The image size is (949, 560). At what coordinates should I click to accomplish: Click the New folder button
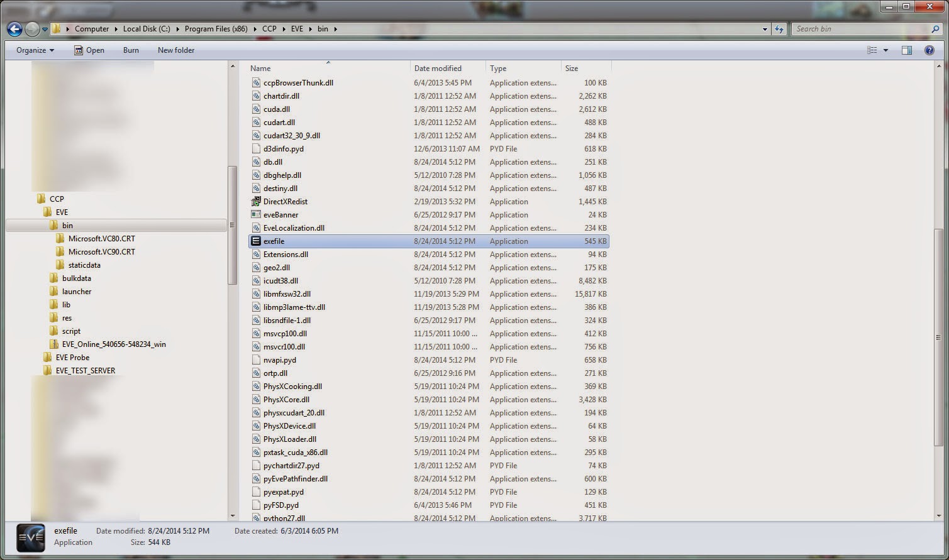tap(176, 50)
